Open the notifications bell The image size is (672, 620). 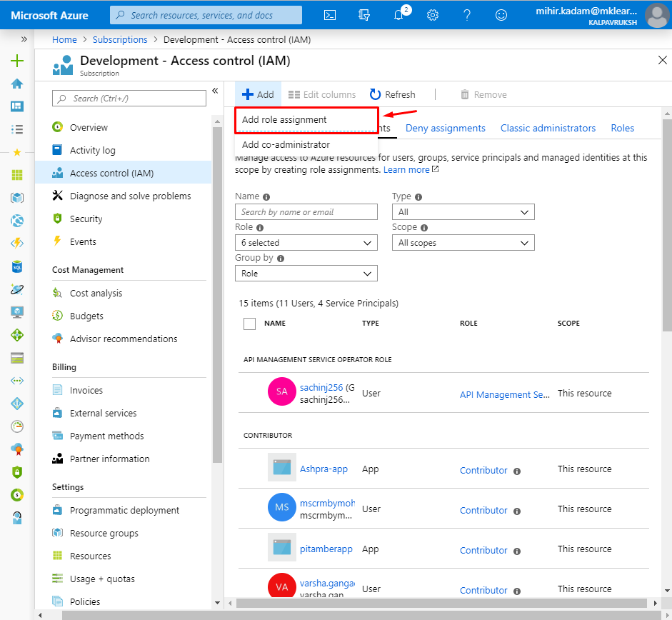(398, 16)
